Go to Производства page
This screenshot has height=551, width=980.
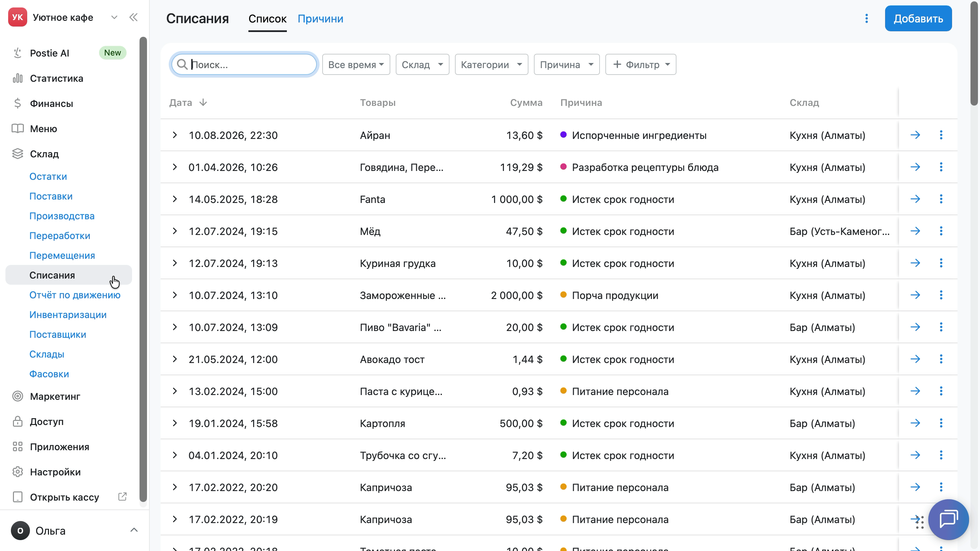click(62, 216)
